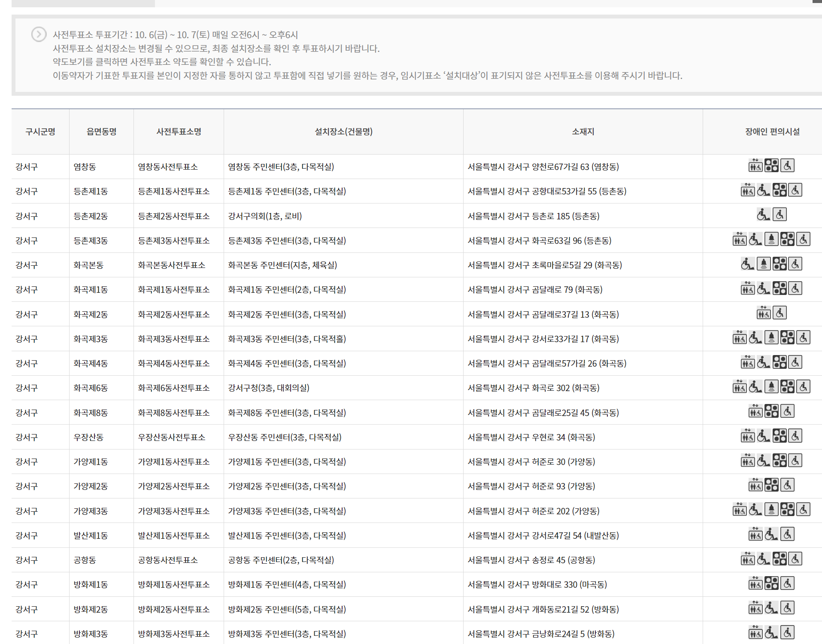Select the elevator icon in the 방화제1동 row
The image size is (822, 644).
[755, 583]
